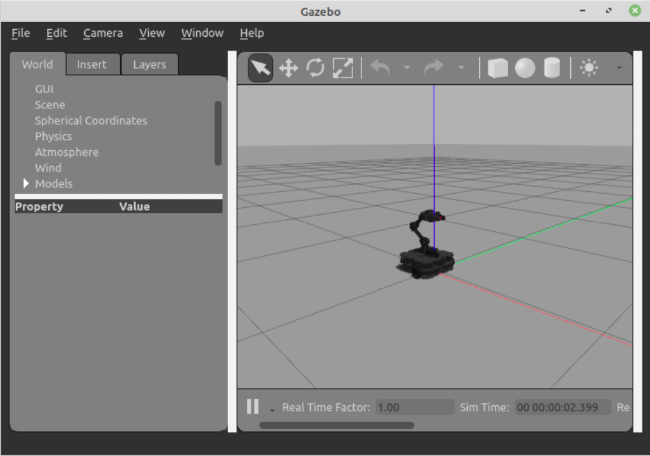This screenshot has height=456, width=650.
Task: Maximize the Gazebo window
Action: point(609,11)
